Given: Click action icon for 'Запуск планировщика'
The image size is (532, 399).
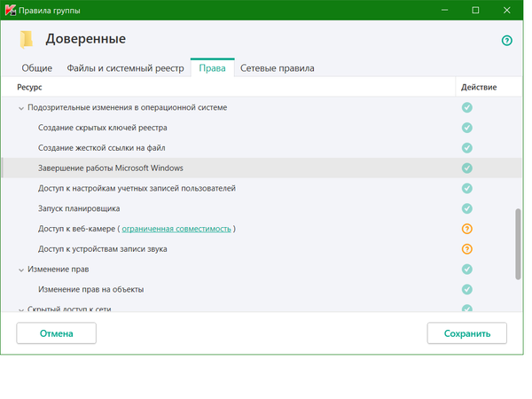Looking at the screenshot, I should [x=466, y=208].
